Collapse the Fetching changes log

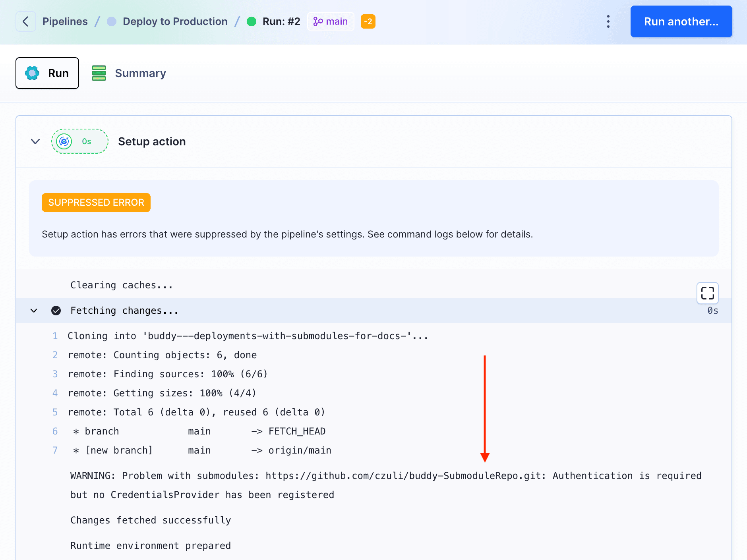34,311
